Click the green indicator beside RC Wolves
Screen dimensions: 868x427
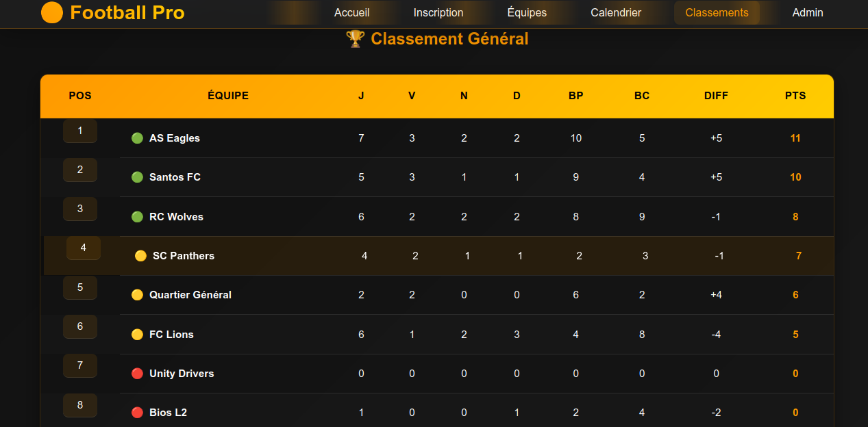pos(137,217)
